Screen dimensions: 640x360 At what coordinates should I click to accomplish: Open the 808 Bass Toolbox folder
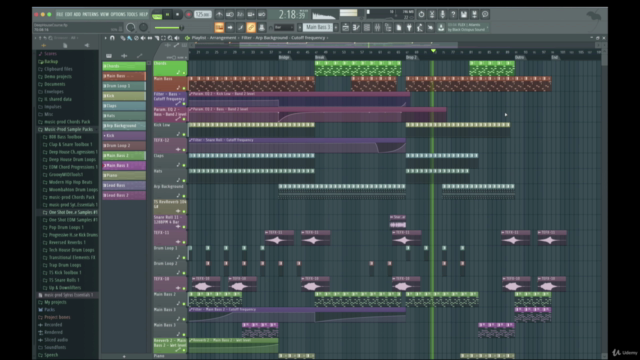(x=62, y=137)
